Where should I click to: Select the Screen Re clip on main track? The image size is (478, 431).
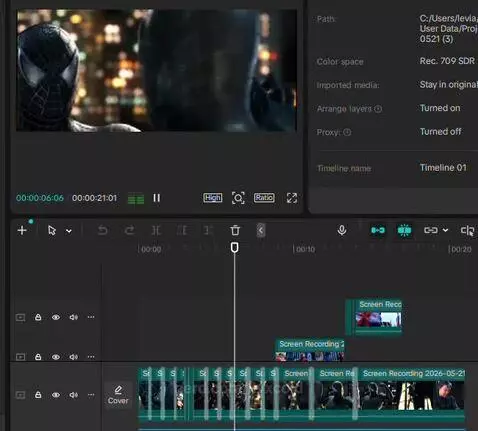[x=334, y=394]
